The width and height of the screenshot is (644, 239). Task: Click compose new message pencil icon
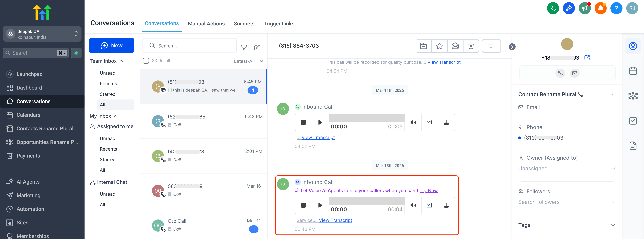pyautogui.click(x=257, y=47)
